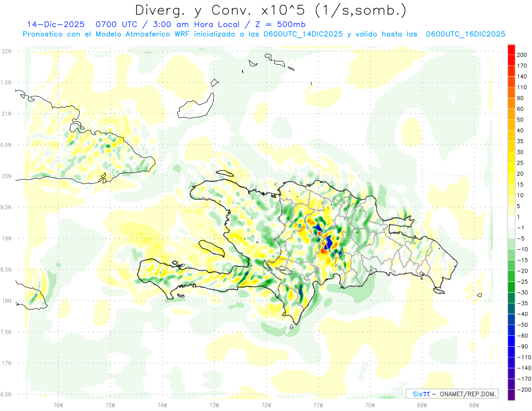
Task: Click the '-5' value on the color scale
Action: [520, 239]
